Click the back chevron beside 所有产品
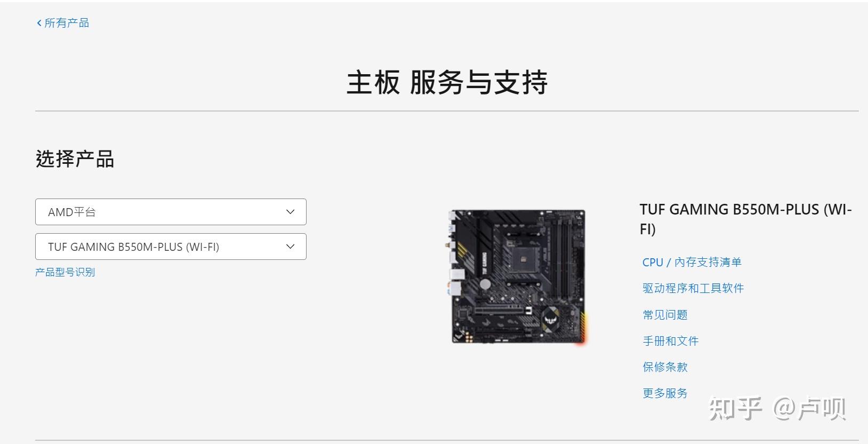This screenshot has width=868, height=444. [x=39, y=23]
